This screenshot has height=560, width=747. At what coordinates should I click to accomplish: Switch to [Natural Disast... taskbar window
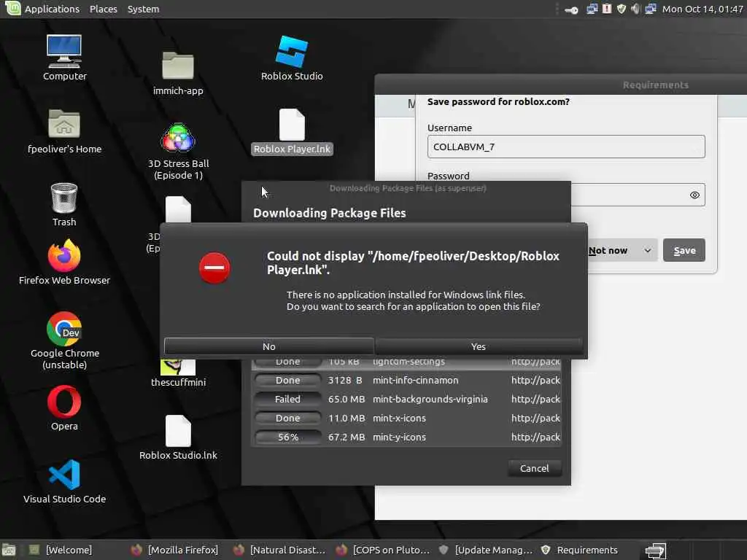click(x=279, y=550)
